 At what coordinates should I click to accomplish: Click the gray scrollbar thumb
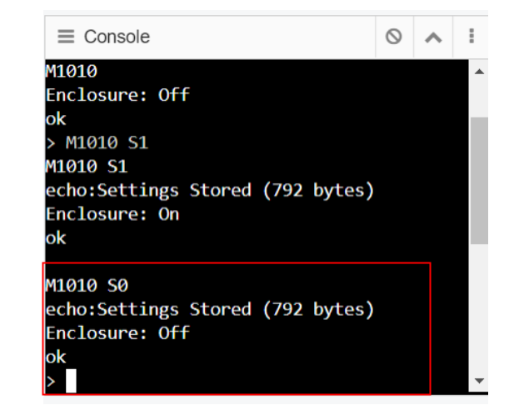click(x=479, y=181)
